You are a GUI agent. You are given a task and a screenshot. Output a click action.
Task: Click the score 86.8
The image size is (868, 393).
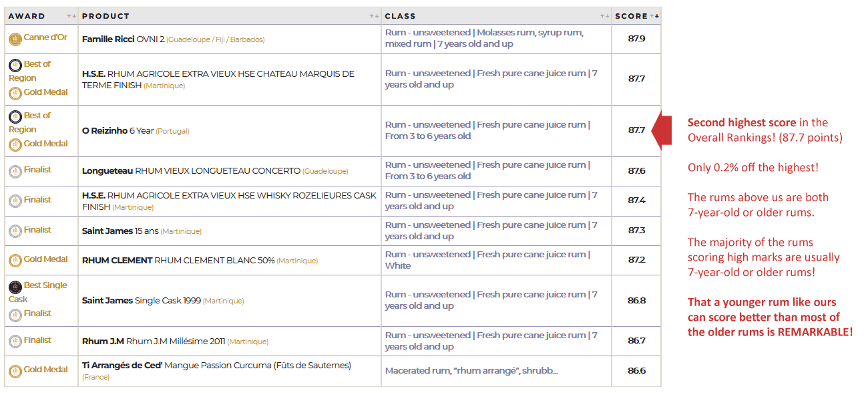click(636, 301)
